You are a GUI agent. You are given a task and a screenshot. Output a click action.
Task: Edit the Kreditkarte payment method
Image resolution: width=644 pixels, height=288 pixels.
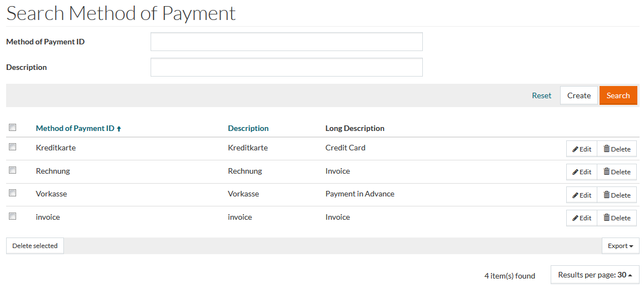tap(581, 149)
